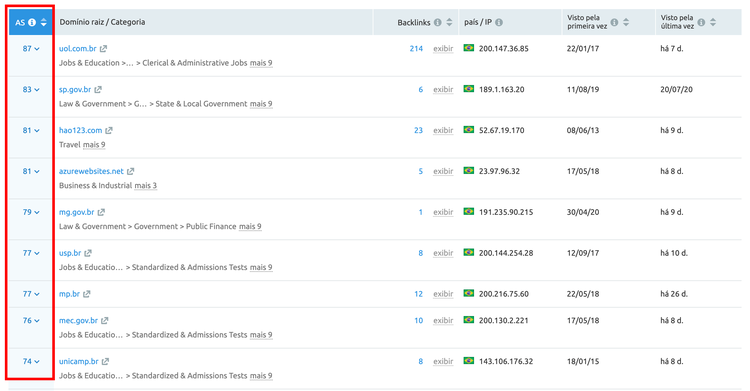Viewport: 750px width, 391px height.
Task: Expand AS score 87 row for uol.com.br
Action: 31,49
